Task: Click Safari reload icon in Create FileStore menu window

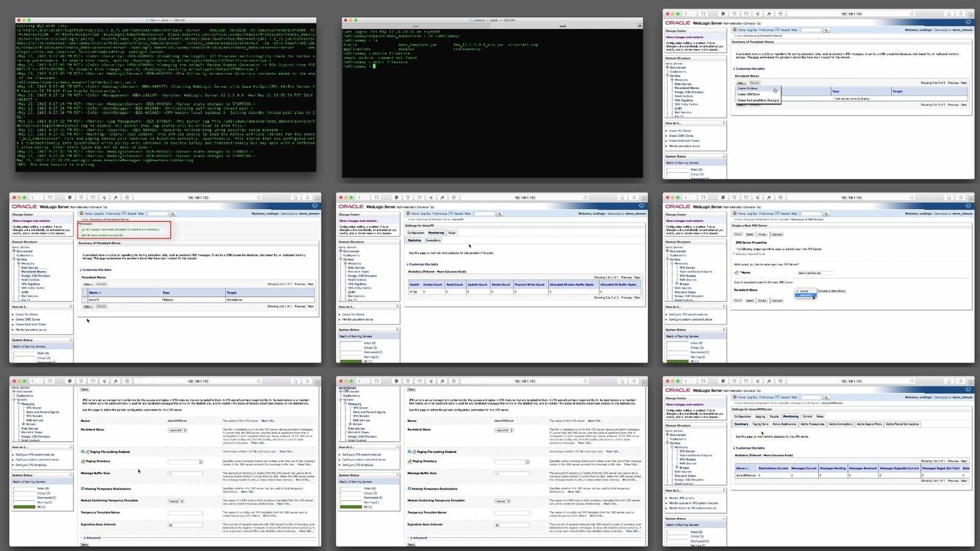Action: pyautogui.click(x=912, y=13)
